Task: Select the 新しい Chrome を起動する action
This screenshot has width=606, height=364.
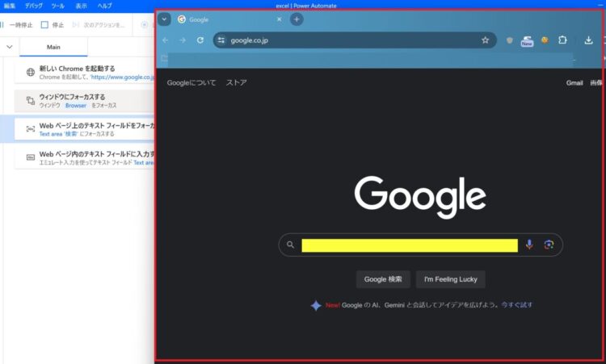Action: pyautogui.click(x=84, y=72)
